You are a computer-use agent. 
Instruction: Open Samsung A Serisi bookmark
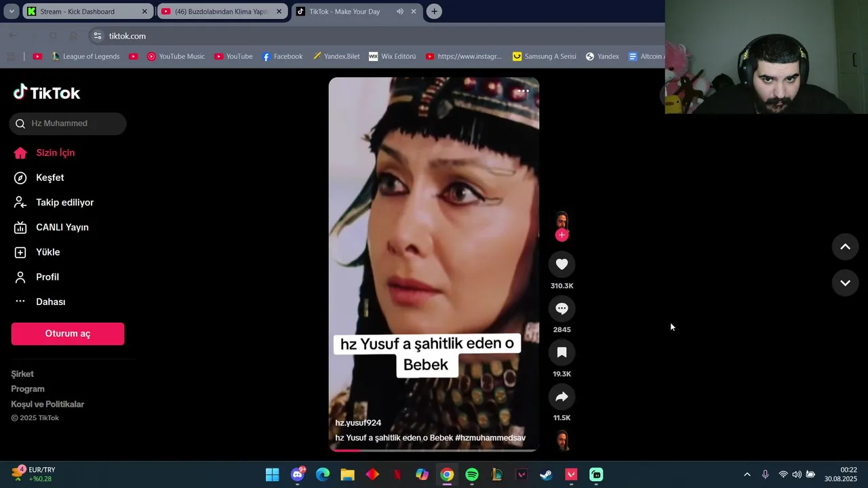coord(544,56)
